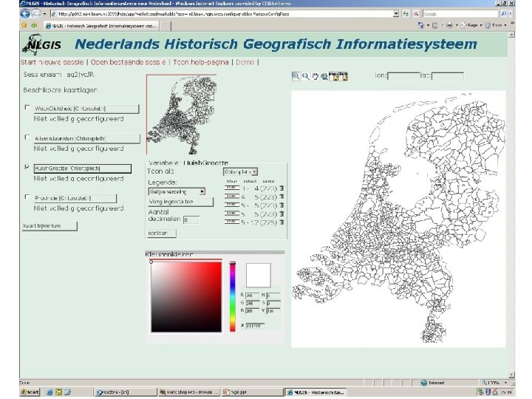The height and width of the screenshot is (399, 532).
Task: Go back with browser back arrow
Action: click(x=25, y=14)
